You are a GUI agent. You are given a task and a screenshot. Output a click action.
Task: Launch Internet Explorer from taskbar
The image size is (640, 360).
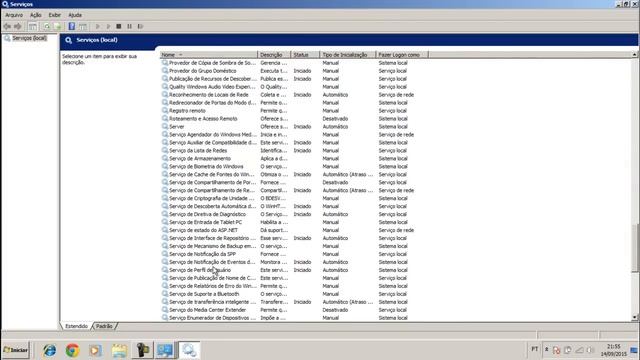[49, 350]
